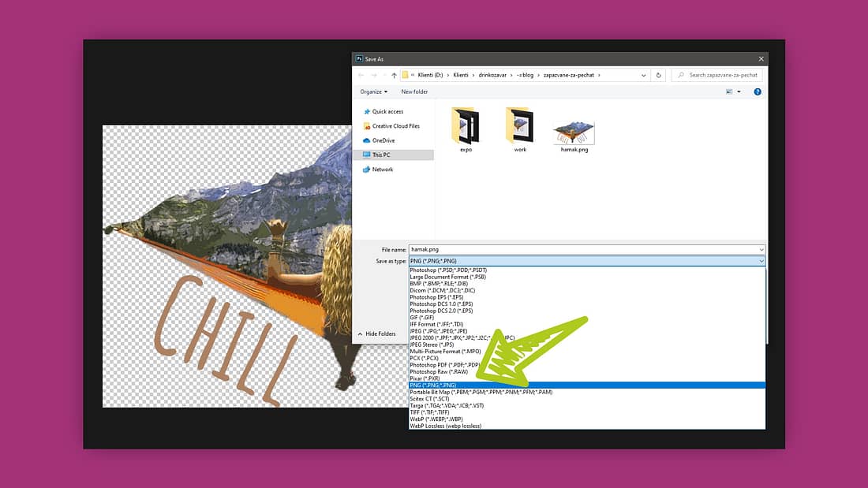The width and height of the screenshot is (868, 488).
Task: Open the change view options dropdown
Action: click(739, 91)
